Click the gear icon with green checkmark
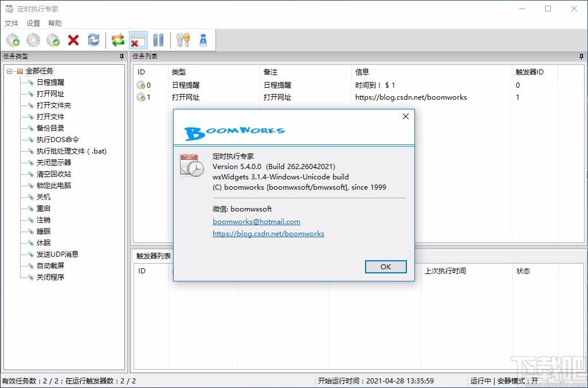 tap(53, 40)
